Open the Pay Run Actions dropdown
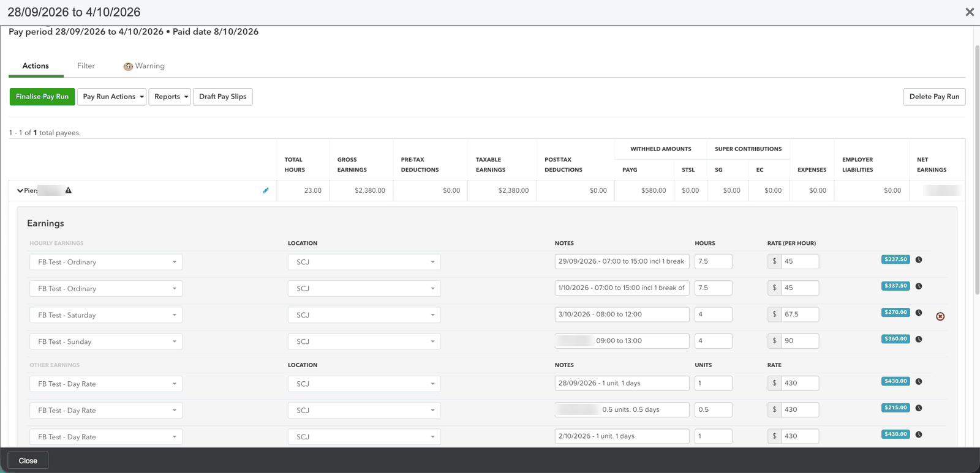 point(111,97)
